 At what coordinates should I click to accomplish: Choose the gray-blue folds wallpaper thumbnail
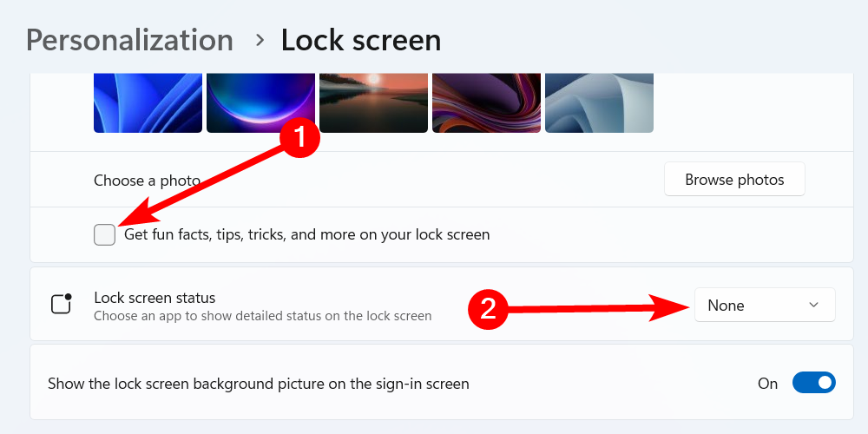click(x=599, y=102)
